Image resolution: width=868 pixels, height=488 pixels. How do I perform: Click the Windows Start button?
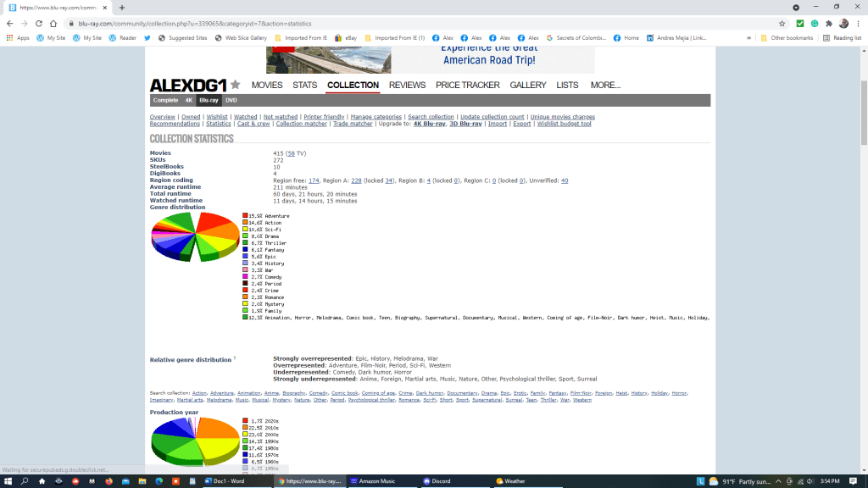(8, 480)
